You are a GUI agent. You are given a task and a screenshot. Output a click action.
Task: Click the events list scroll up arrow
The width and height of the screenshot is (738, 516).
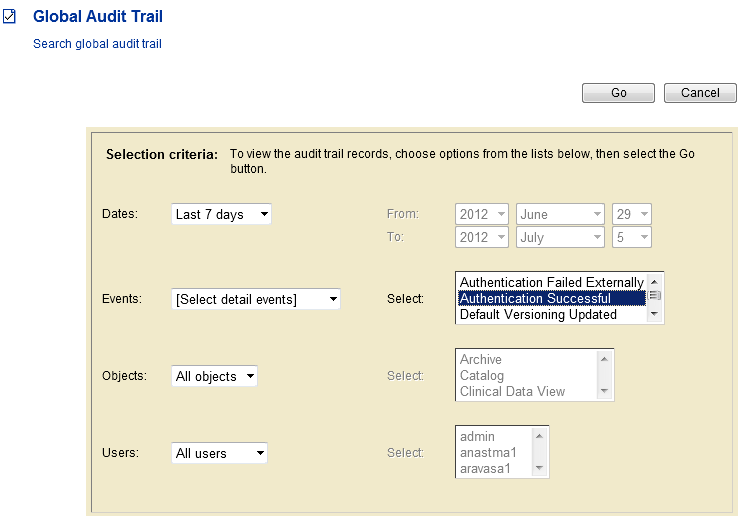click(654, 282)
